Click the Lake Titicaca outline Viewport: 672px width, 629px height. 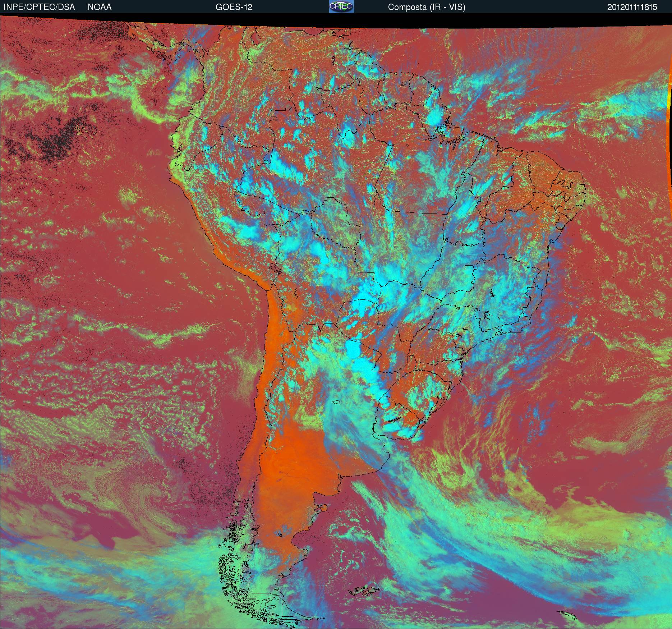[275, 268]
